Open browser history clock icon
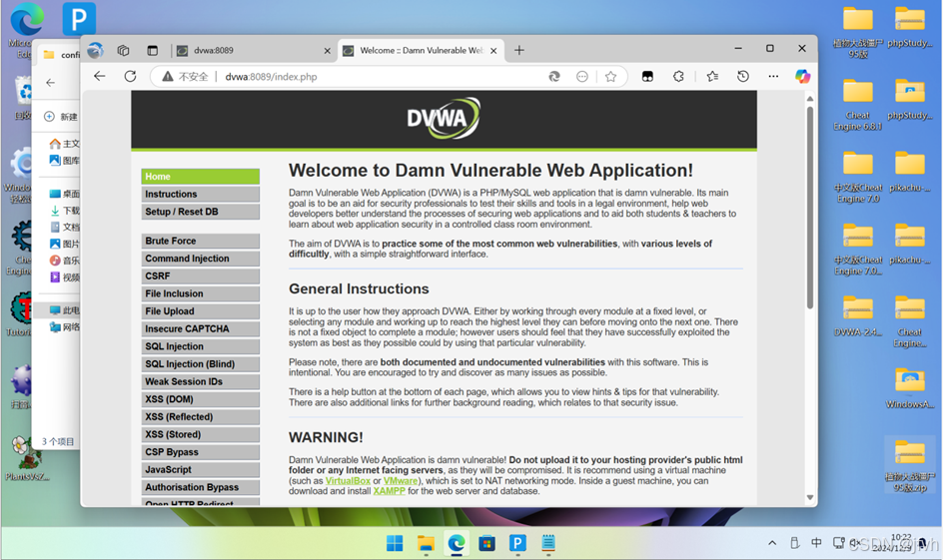This screenshot has height=560, width=943. (743, 76)
